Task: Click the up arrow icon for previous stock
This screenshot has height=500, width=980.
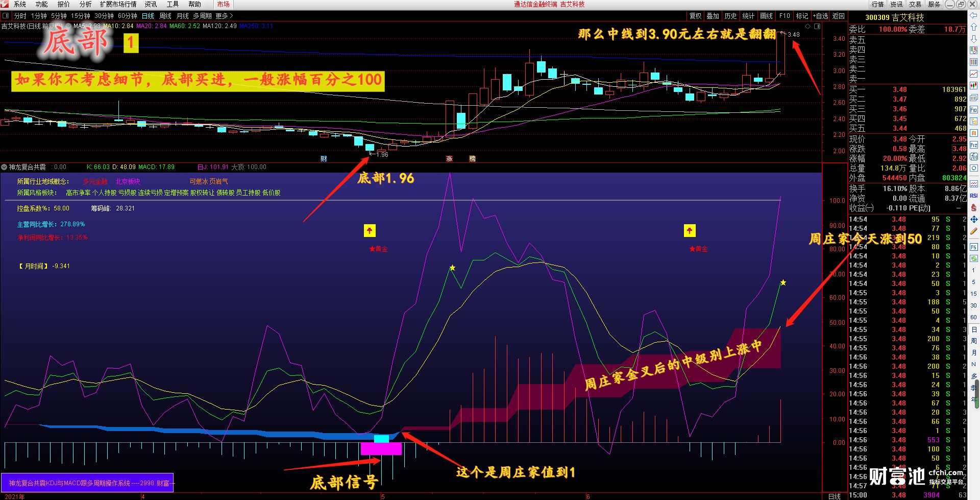Action: (x=973, y=27)
